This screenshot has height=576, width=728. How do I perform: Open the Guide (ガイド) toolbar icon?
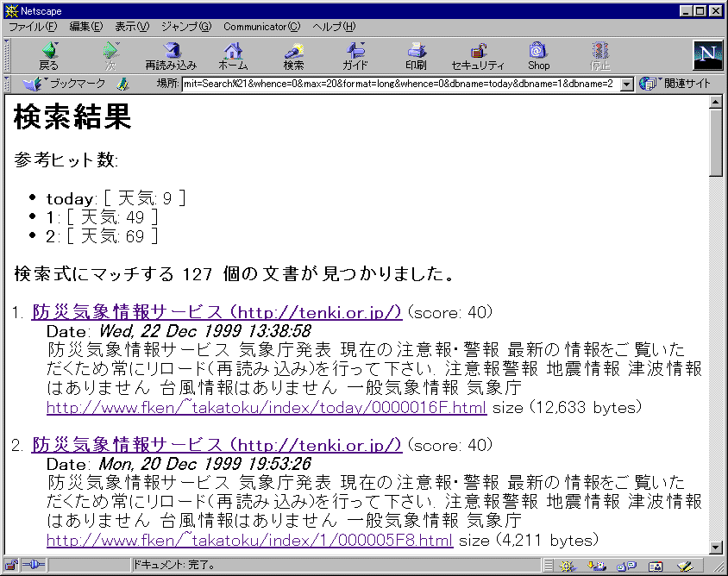(355, 56)
